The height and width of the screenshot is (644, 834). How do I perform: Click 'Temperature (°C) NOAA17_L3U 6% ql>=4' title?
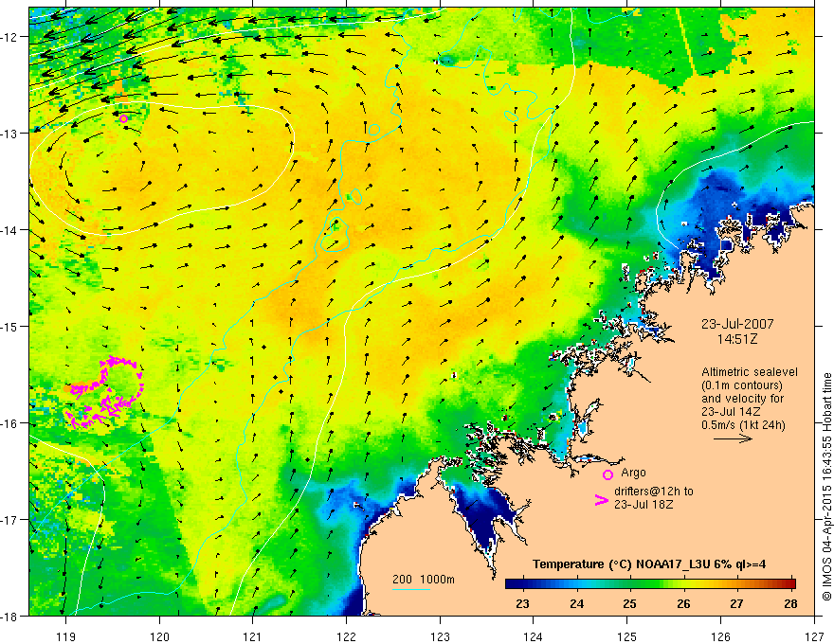pos(649,564)
